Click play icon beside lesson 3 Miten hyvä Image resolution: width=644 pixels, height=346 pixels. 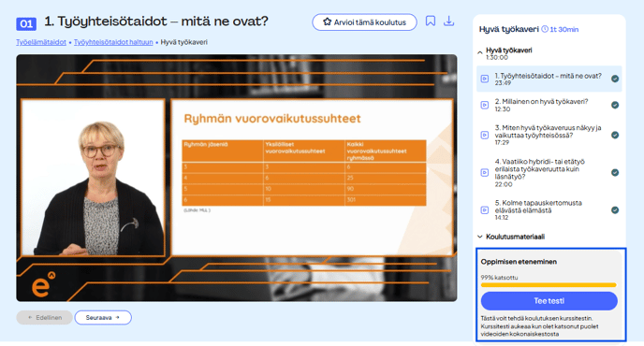click(x=485, y=135)
